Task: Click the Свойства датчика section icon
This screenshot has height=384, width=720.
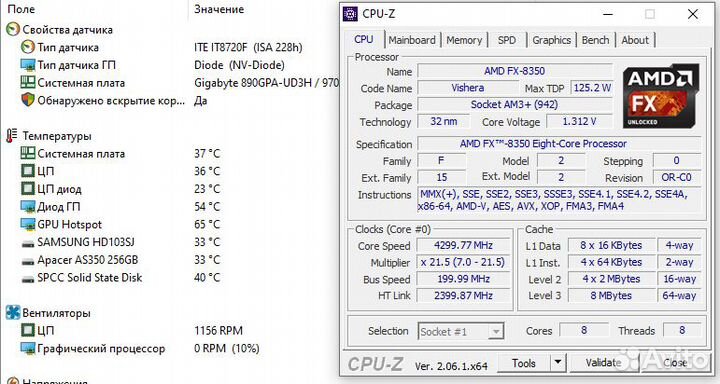Action: tap(13, 30)
